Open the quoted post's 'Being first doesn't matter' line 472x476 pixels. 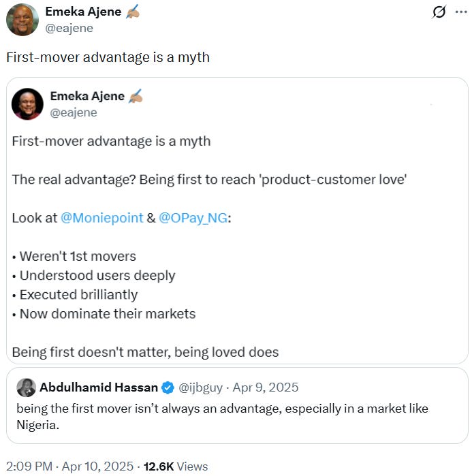click(x=145, y=352)
